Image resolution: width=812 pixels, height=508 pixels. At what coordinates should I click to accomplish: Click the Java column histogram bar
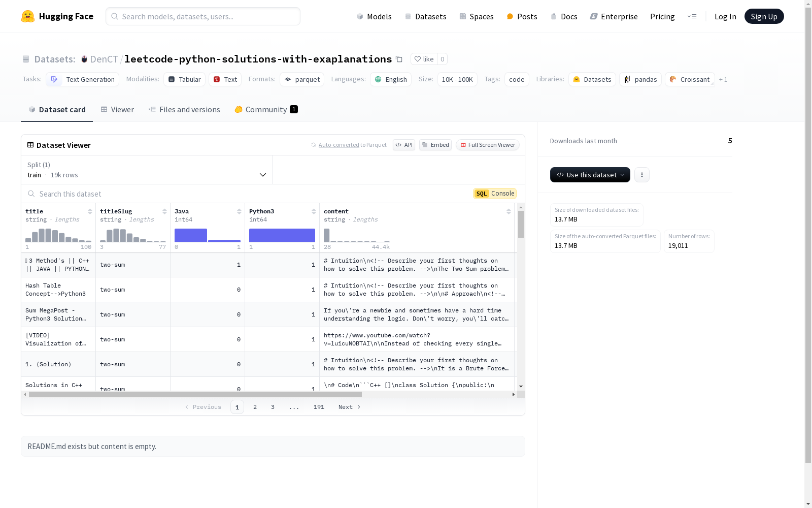[x=191, y=235]
